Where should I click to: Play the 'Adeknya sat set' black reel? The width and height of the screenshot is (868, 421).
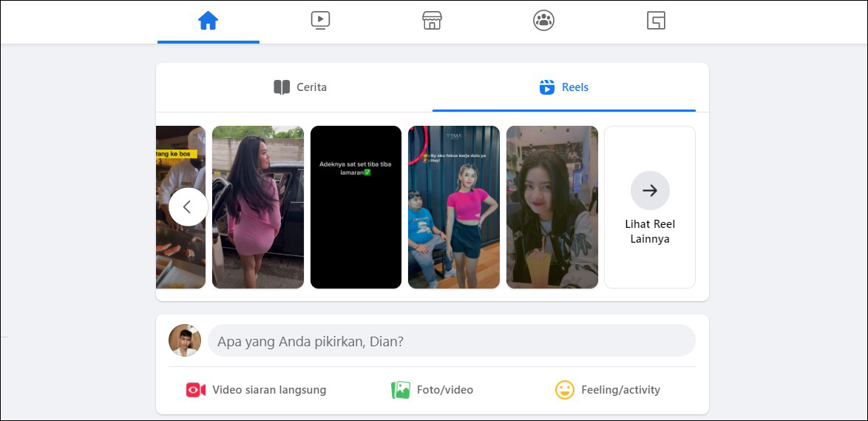(x=356, y=207)
